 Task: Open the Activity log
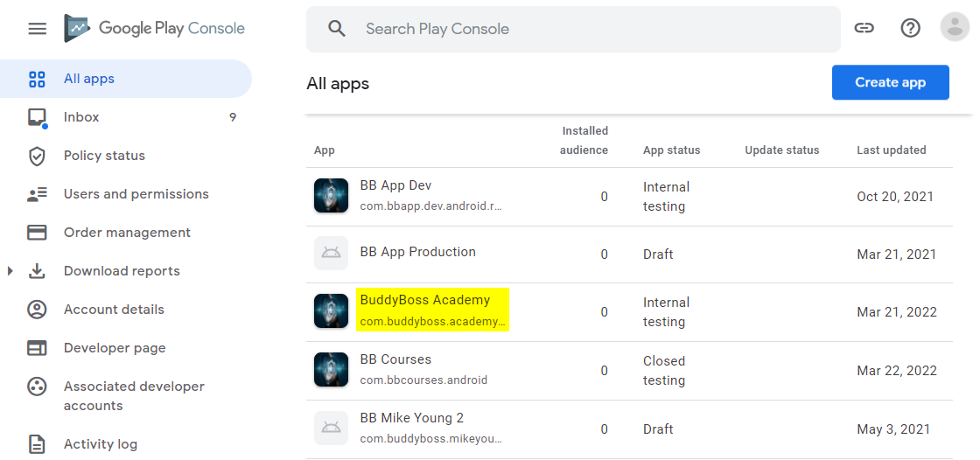pos(125,444)
